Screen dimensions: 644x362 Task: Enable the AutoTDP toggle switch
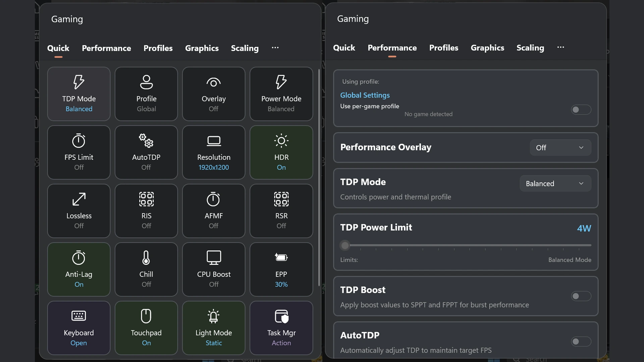(x=581, y=342)
